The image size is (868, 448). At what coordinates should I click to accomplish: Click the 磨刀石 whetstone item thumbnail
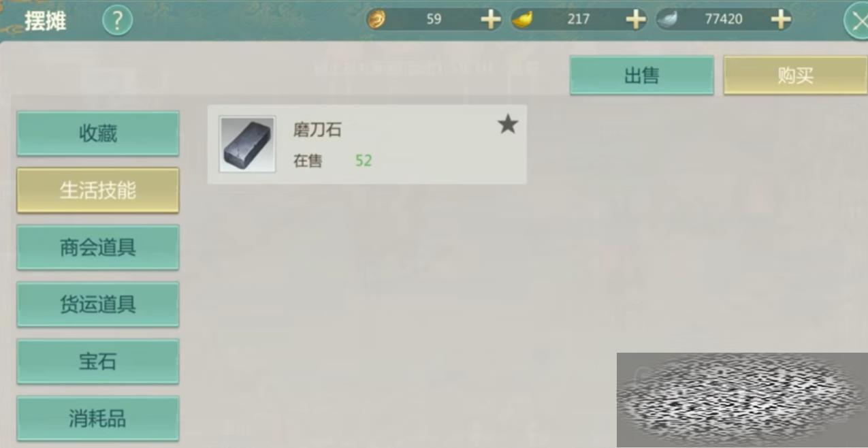[247, 144]
